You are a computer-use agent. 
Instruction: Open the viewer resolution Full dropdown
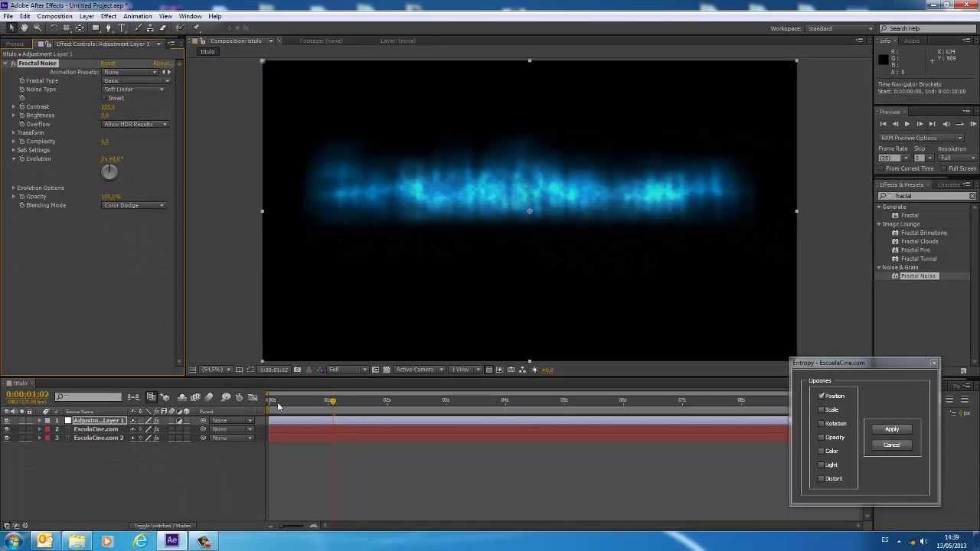click(348, 370)
